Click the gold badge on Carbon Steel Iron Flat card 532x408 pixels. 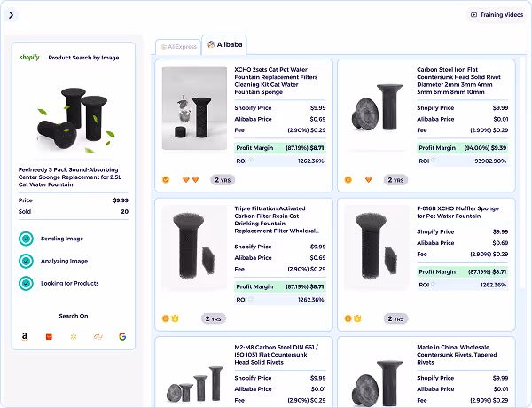(348, 180)
